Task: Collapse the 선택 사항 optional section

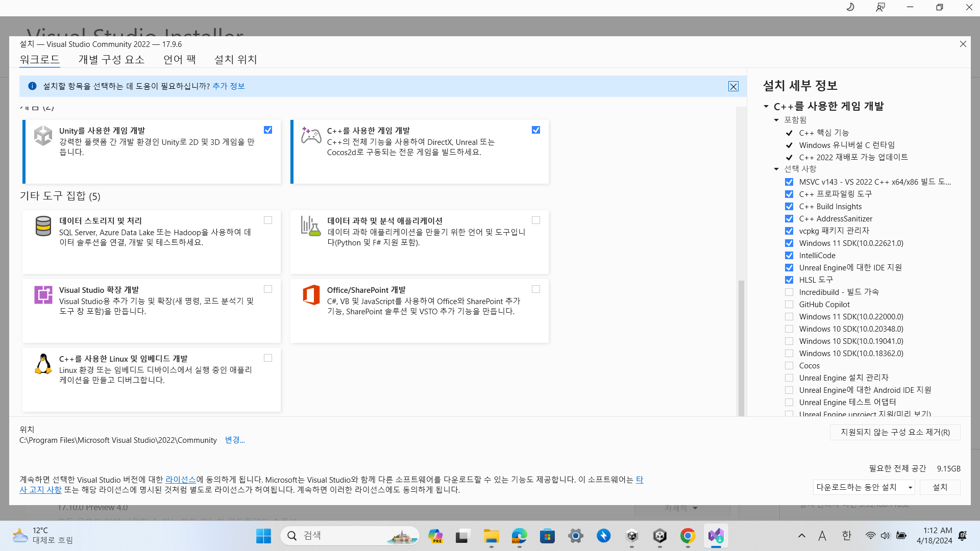Action: (776, 169)
